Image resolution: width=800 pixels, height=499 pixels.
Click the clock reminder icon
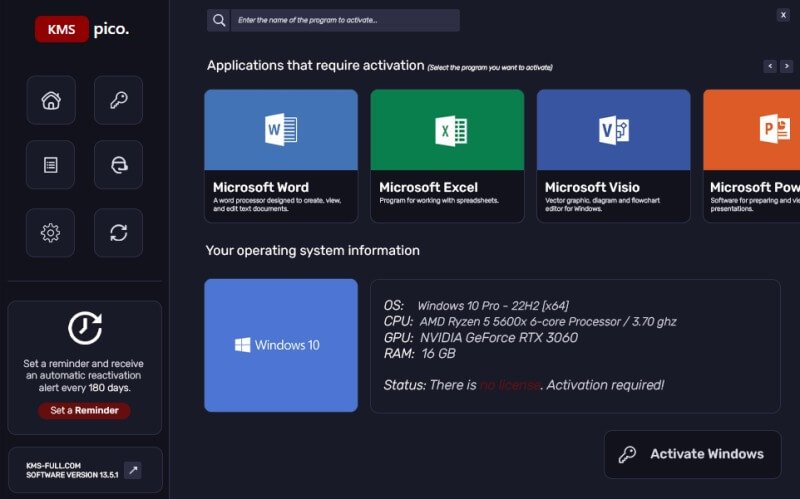coord(85,328)
